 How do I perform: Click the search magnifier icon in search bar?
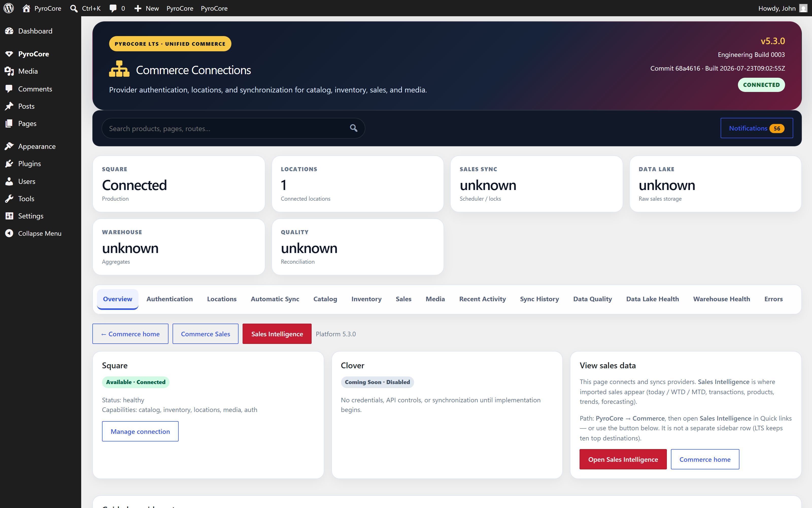354,128
